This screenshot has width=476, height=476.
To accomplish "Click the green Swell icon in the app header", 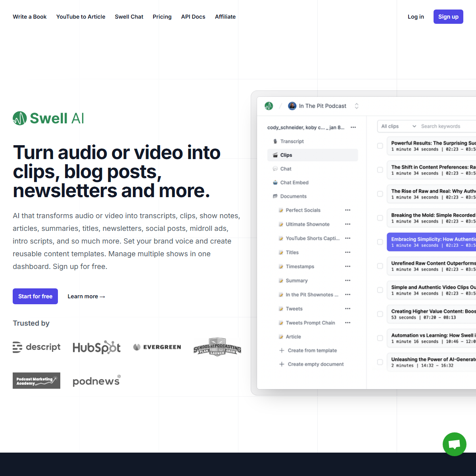I will pyautogui.click(x=269, y=106).
